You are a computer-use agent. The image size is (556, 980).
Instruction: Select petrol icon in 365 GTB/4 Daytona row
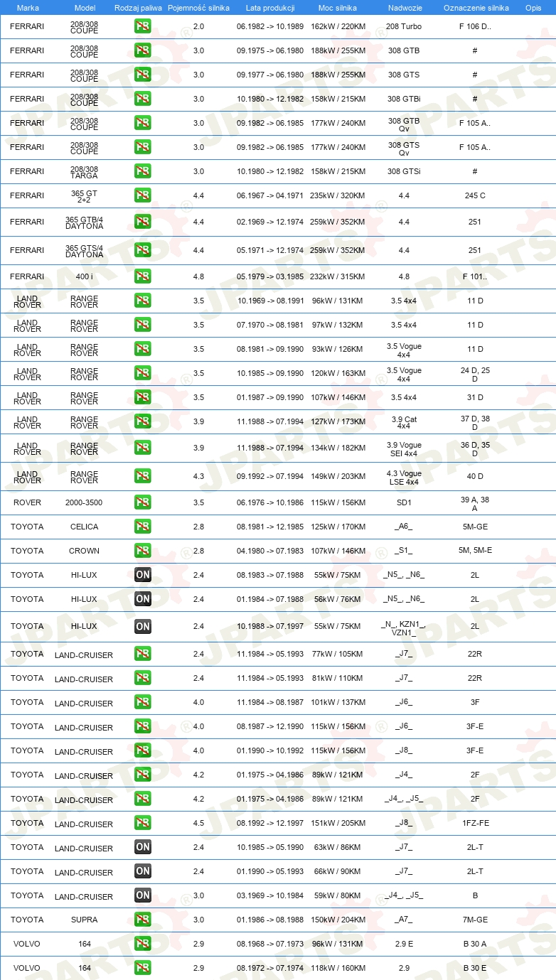click(143, 222)
